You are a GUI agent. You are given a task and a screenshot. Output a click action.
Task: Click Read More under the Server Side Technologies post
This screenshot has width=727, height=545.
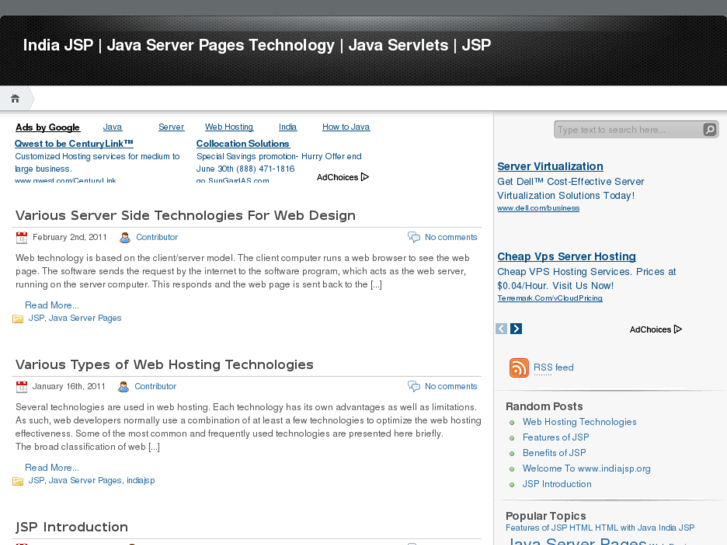(52, 305)
